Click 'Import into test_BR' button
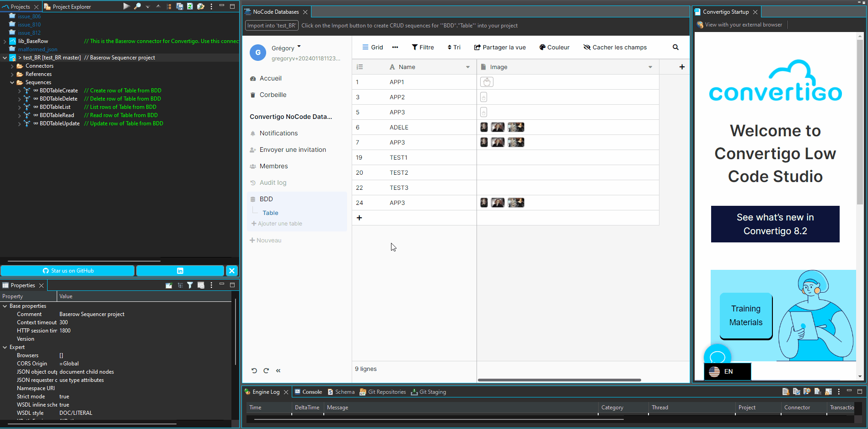This screenshot has width=868, height=429. tap(271, 25)
